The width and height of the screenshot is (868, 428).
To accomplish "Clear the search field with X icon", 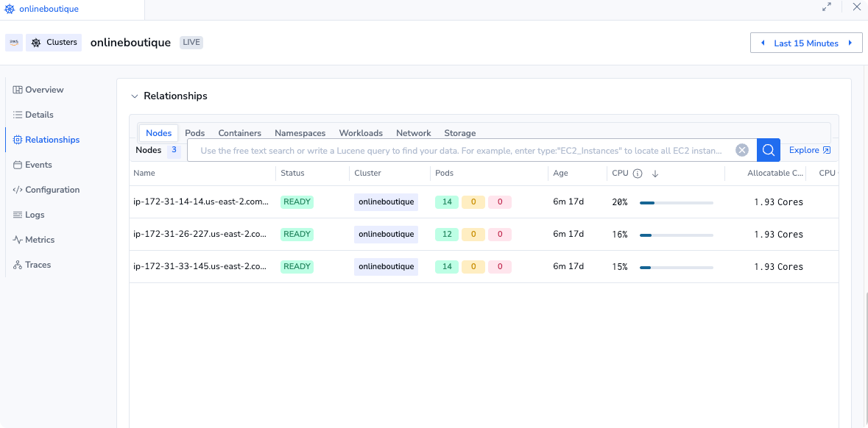I will pyautogui.click(x=742, y=151).
